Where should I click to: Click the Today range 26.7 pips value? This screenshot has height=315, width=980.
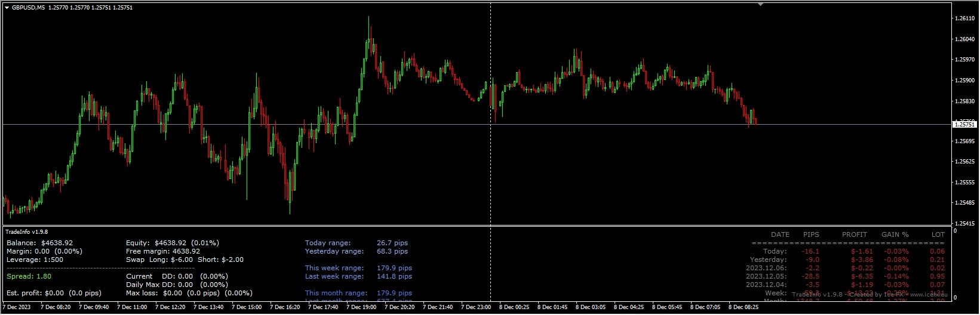pos(392,243)
